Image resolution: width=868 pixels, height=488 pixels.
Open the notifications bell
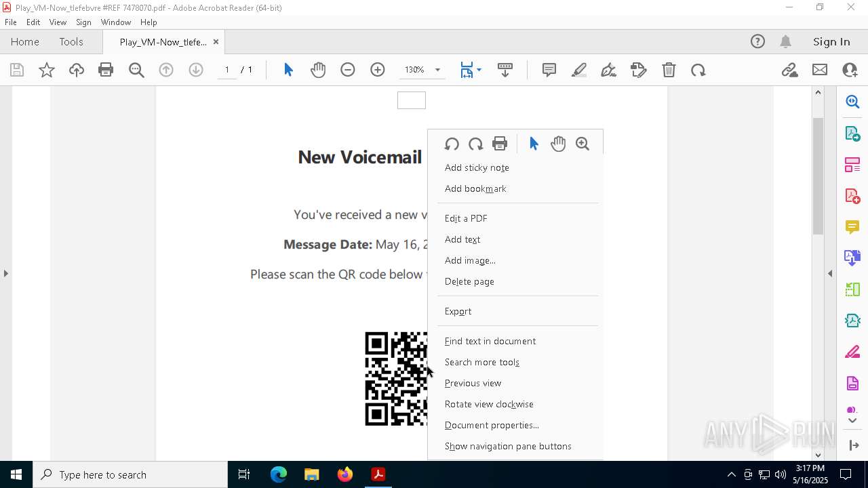(785, 41)
